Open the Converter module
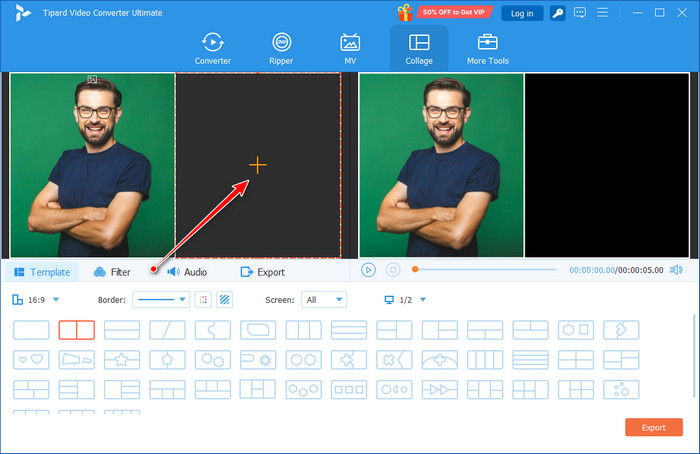This screenshot has width=700, height=454. 212,49
